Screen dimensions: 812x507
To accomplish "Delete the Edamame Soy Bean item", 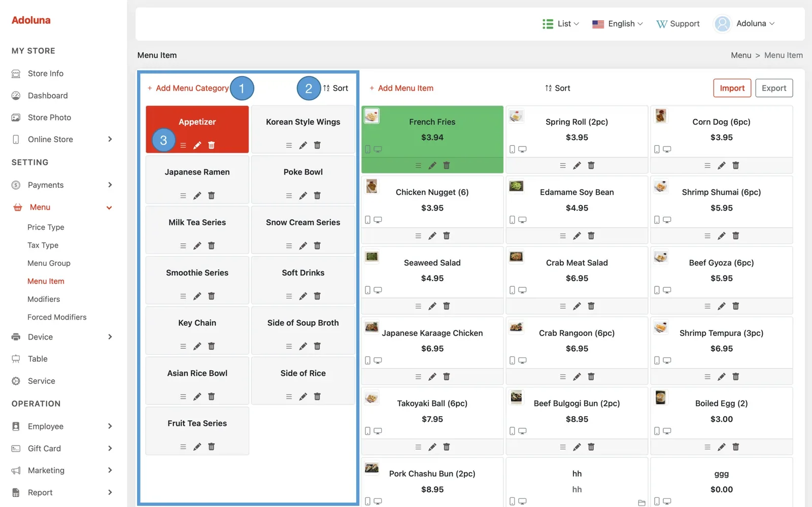I will coord(591,236).
